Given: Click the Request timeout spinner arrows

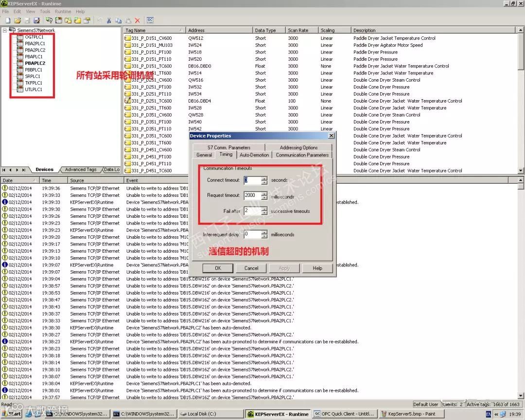Looking at the screenshot, I should coord(264,195).
